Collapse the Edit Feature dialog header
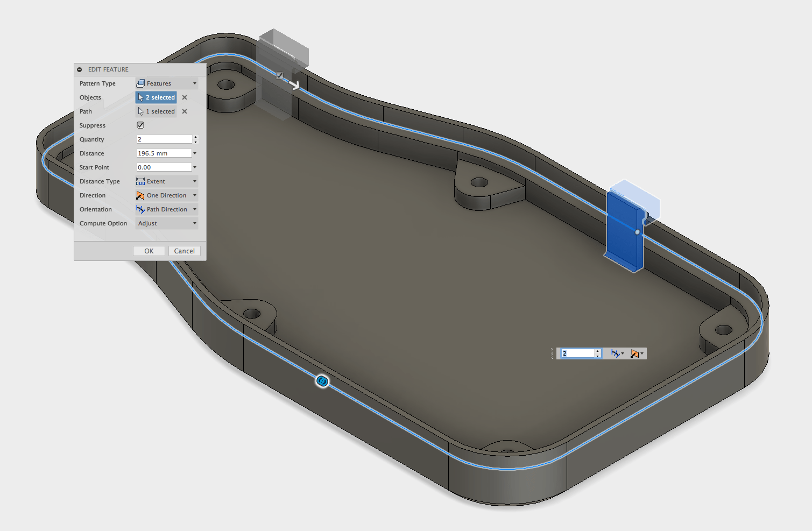This screenshot has width=812, height=531. click(80, 69)
